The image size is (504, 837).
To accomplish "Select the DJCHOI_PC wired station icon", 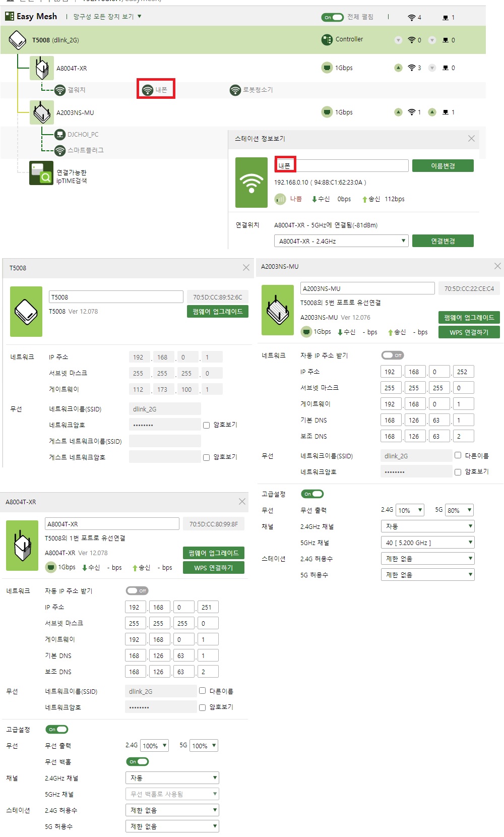I will [60, 134].
